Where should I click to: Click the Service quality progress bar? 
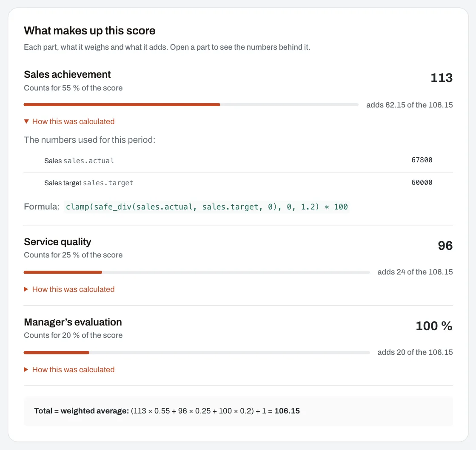(197, 272)
